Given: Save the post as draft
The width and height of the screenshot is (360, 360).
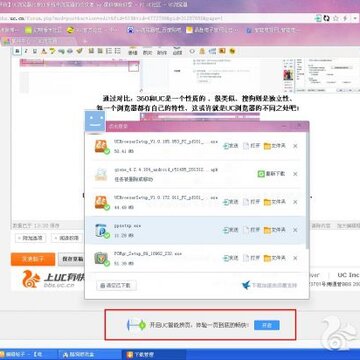Looking at the screenshot, I should 71,259.
